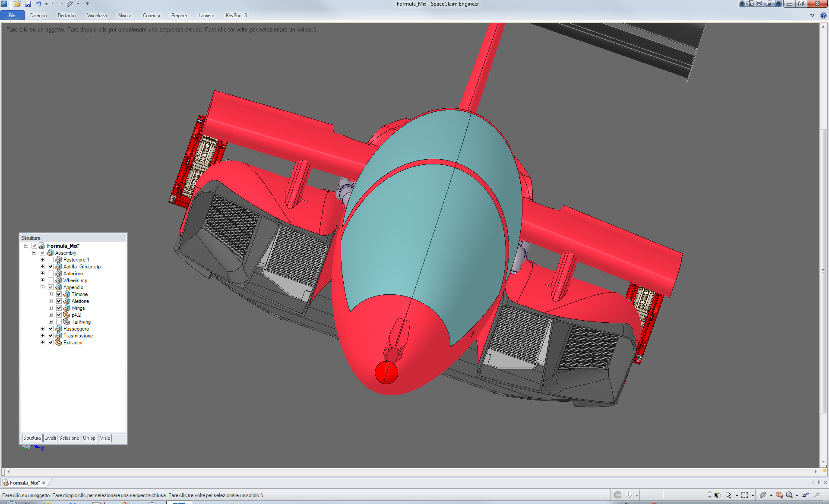This screenshot has height=504, width=829.
Task: Expand the Extractor node
Action: [42, 343]
